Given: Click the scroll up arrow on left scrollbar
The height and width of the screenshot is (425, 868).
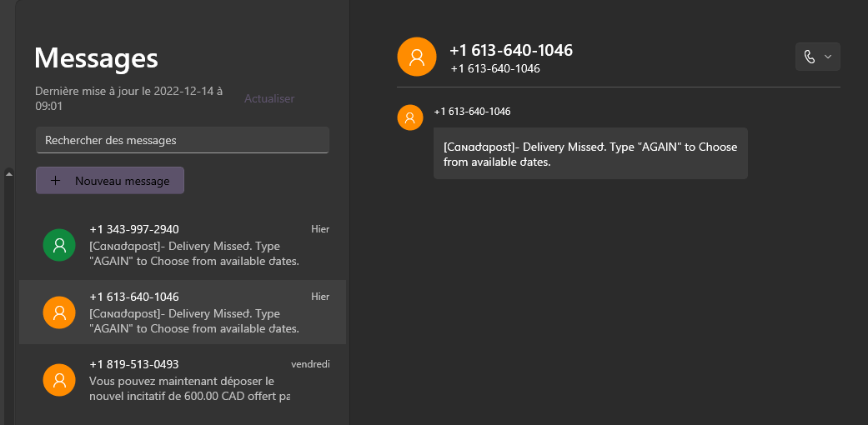Looking at the screenshot, I should [x=9, y=173].
